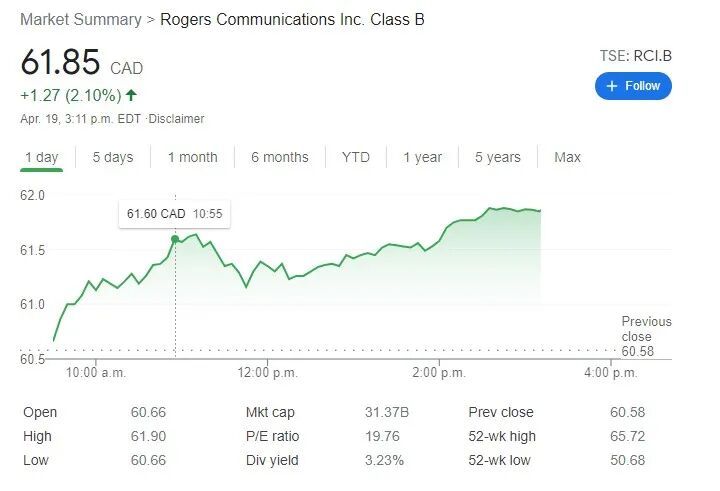Follow Rogers Communications stock
The height and width of the screenshot is (491, 720).
[x=633, y=86]
